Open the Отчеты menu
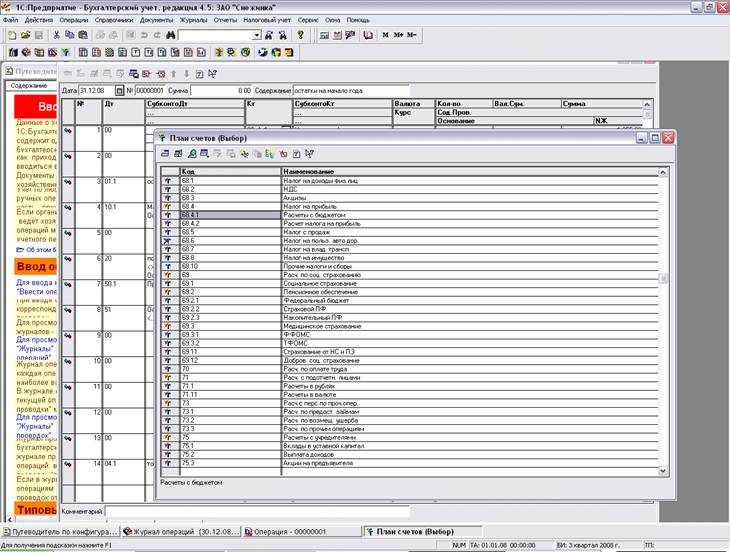This screenshot has height=552, width=730. click(225, 20)
